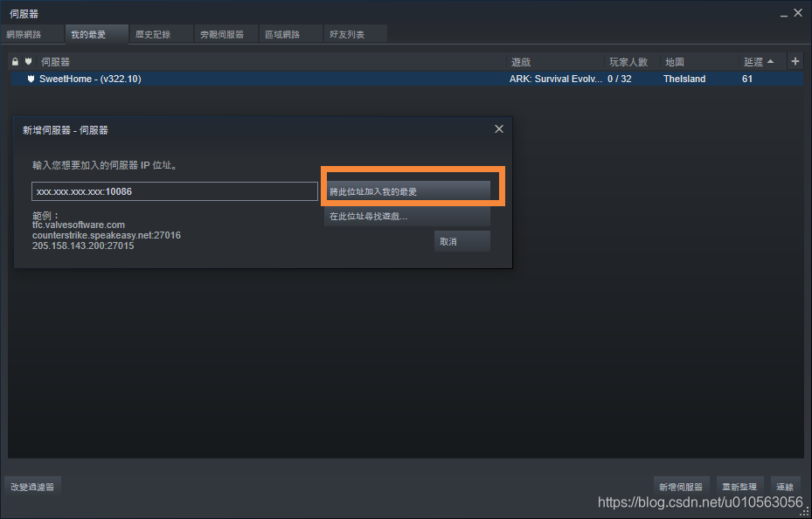Close the add server dialog

[499, 128]
